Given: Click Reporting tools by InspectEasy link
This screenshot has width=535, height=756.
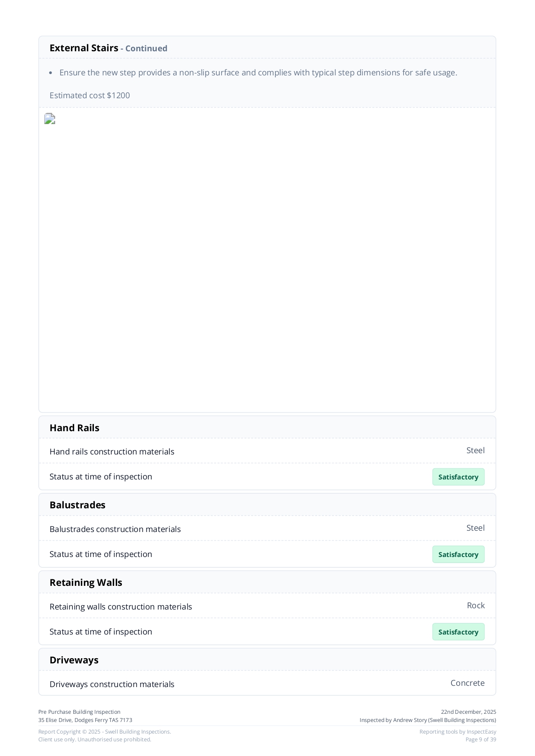Looking at the screenshot, I should [457, 731].
